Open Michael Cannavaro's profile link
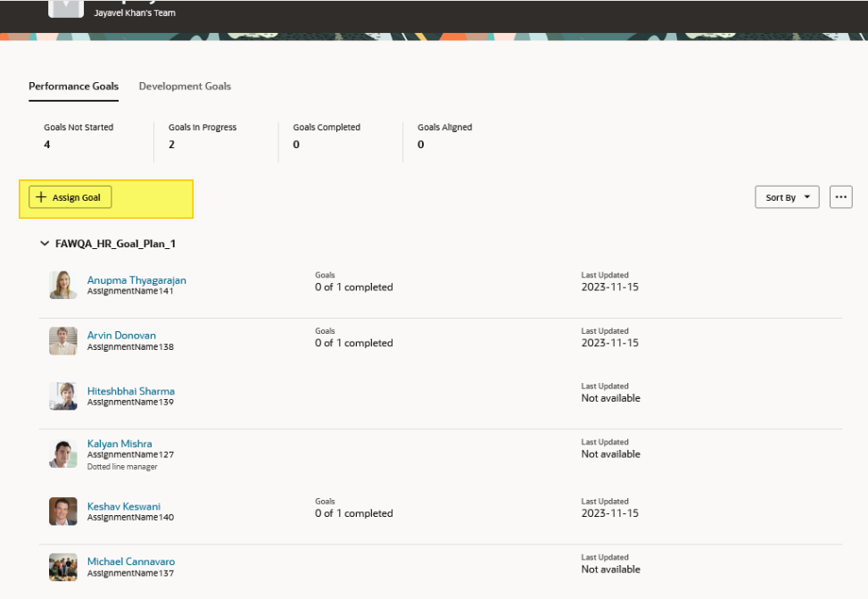 (131, 562)
